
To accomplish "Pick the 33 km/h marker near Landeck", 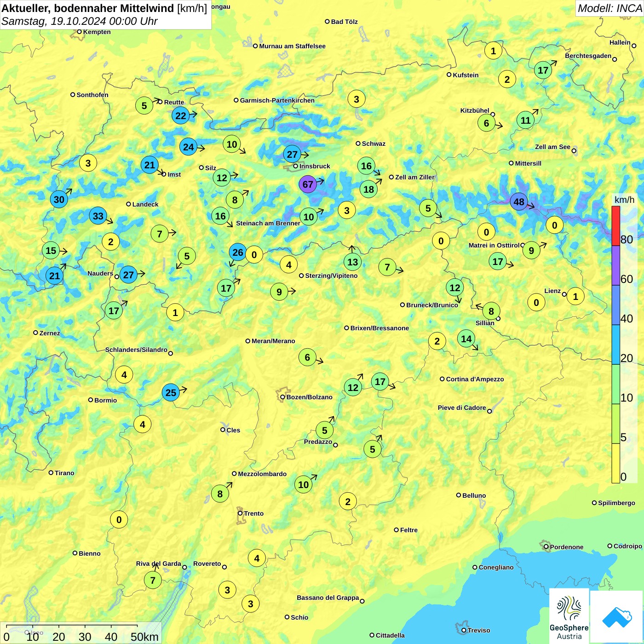I will (98, 216).
